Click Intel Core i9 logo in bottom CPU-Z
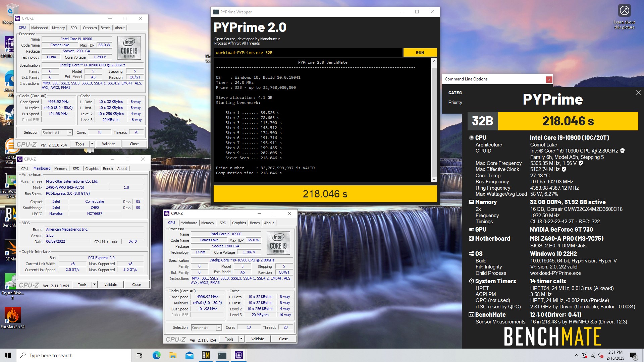The height and width of the screenshot is (362, 644). [x=278, y=243]
